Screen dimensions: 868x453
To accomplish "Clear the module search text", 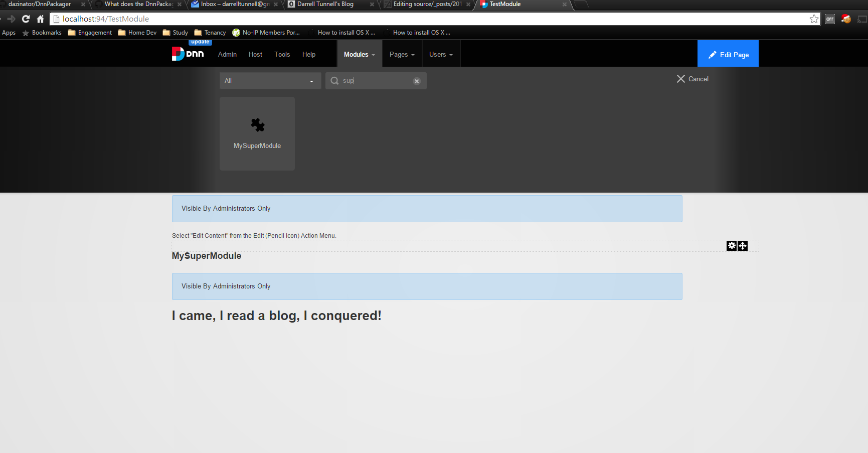I will tap(417, 81).
